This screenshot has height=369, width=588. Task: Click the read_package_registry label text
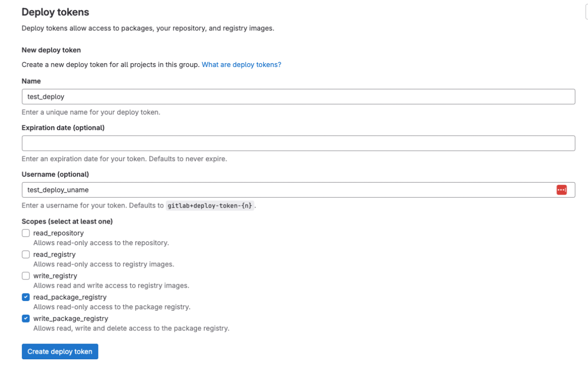pos(70,297)
